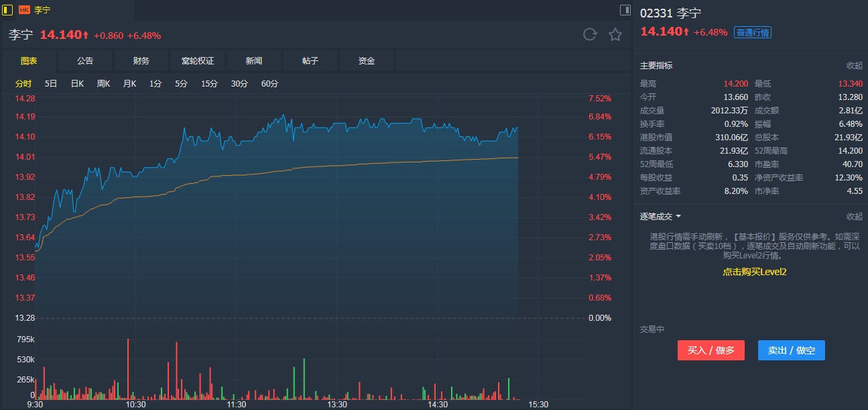Image resolution: width=868 pixels, height=410 pixels.
Task: Add 李宁 to favorites with star icon
Action: (x=615, y=35)
